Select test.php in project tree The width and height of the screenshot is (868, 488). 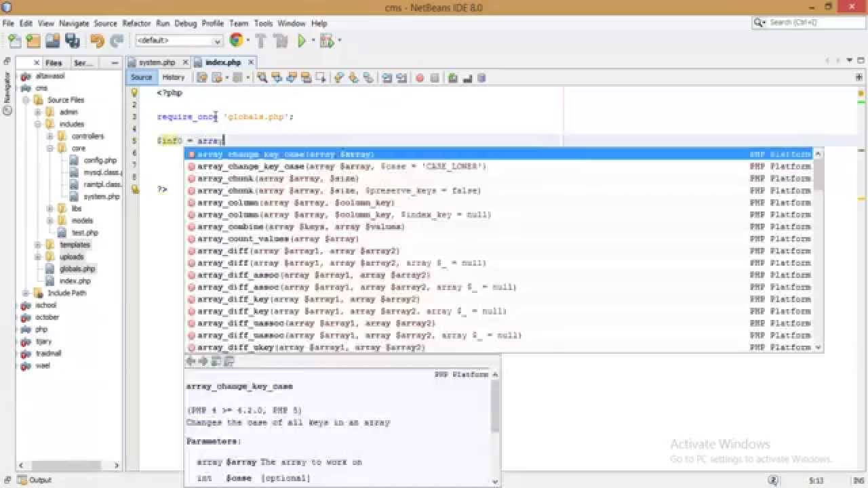[x=85, y=232]
